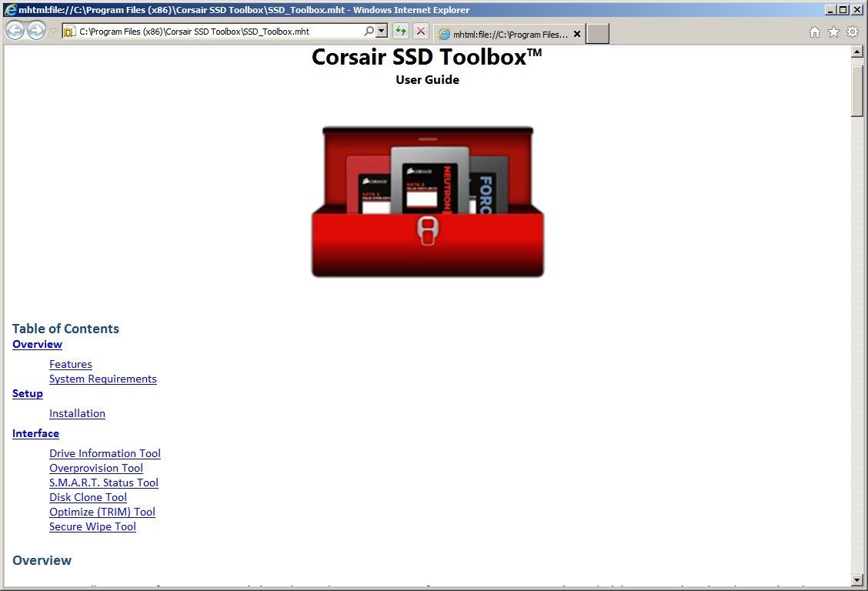Click the search magnifier in address bar

369,31
